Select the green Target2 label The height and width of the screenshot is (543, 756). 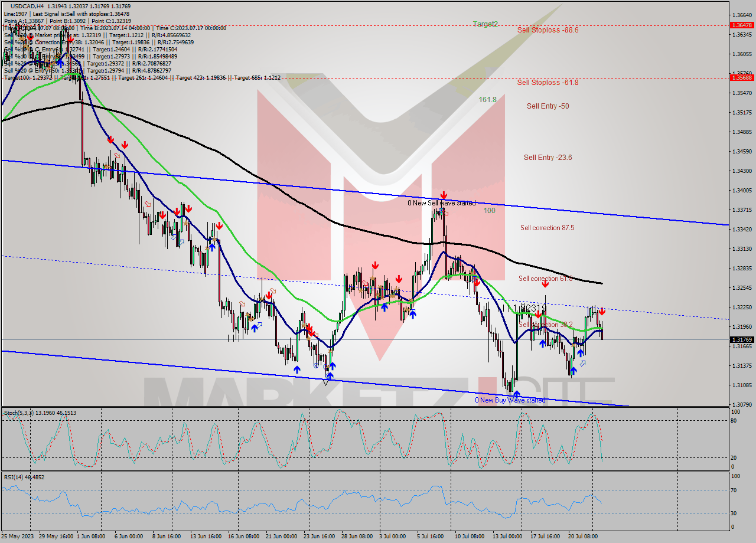tap(485, 24)
